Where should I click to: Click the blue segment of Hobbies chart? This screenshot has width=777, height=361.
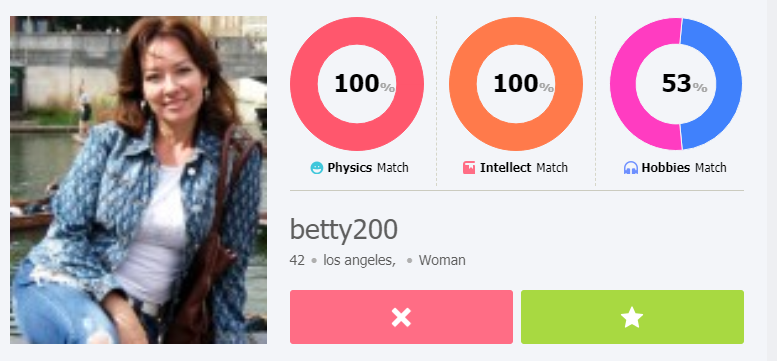tap(726, 84)
